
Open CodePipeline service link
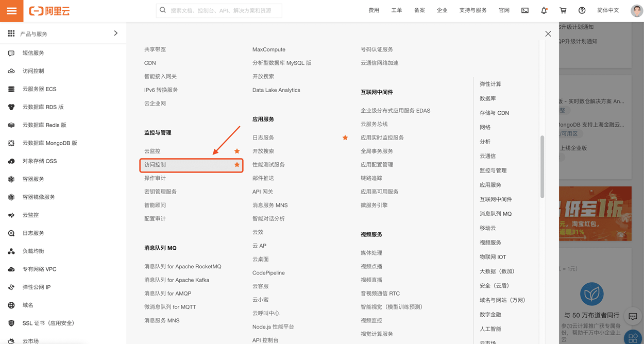pyautogui.click(x=268, y=273)
